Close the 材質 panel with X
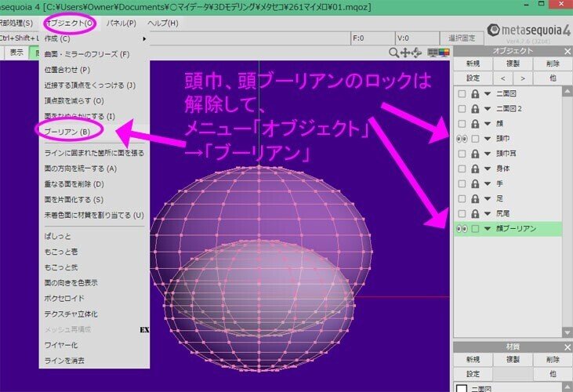Image resolution: width=573 pixels, height=392 pixels. [568, 347]
